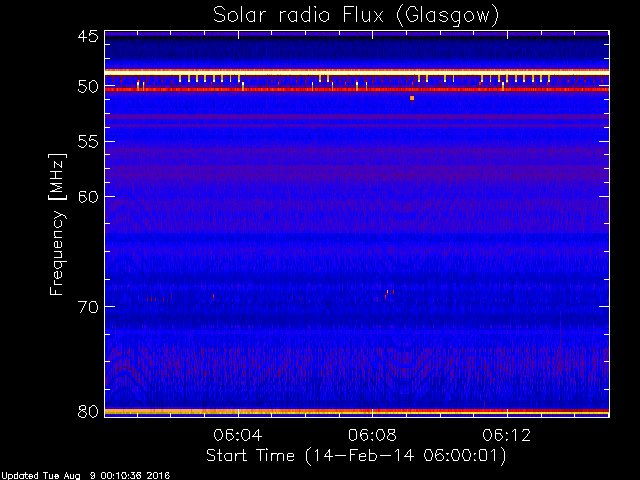Click the 50 frequency tick label
640x480 pixels.
(x=88, y=87)
